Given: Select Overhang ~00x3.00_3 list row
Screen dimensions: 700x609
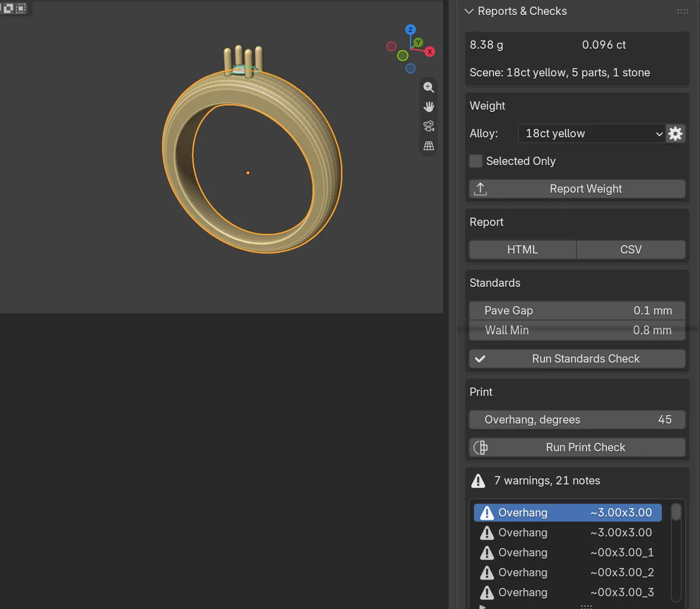Looking at the screenshot, I should (x=568, y=592).
